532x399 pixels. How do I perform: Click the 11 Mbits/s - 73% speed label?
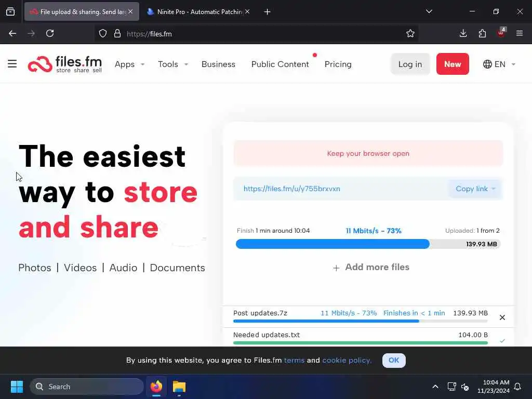pos(374,231)
